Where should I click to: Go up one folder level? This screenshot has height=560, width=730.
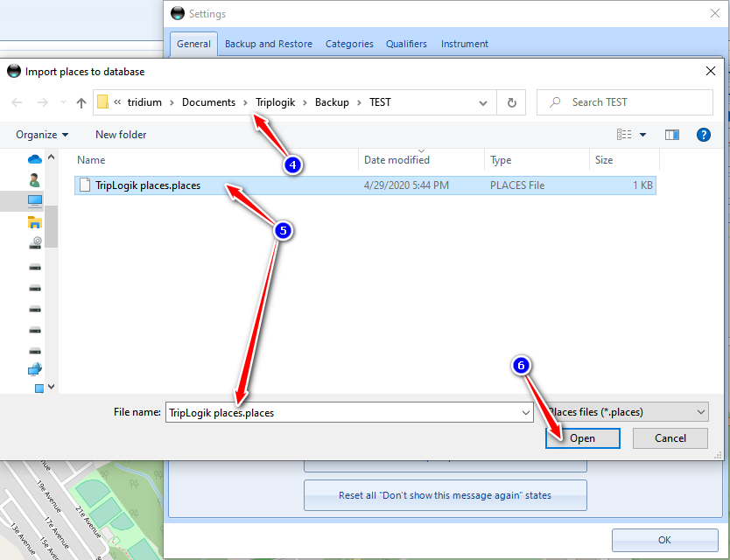pyautogui.click(x=81, y=102)
